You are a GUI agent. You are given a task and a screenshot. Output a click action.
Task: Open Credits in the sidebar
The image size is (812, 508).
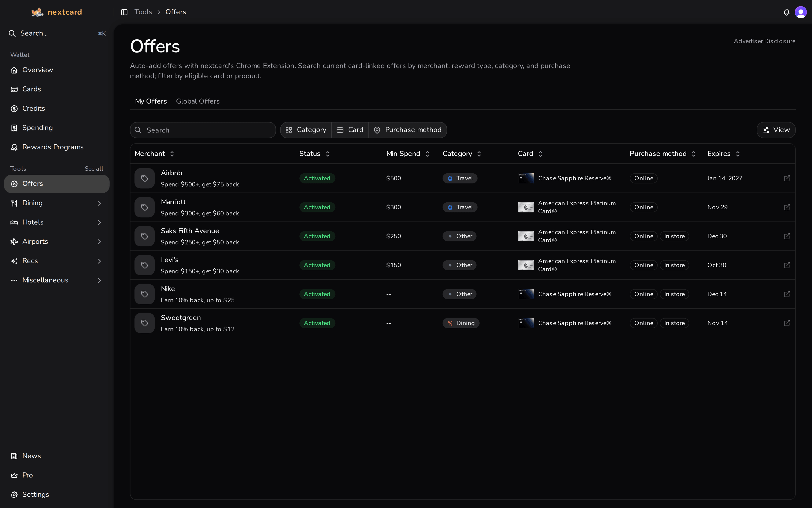click(57, 109)
